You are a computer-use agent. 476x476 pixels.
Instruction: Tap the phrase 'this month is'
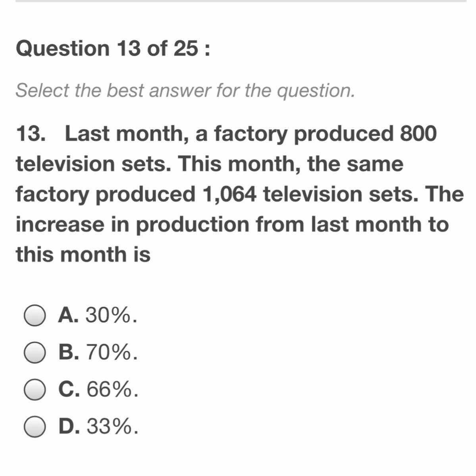83,254
